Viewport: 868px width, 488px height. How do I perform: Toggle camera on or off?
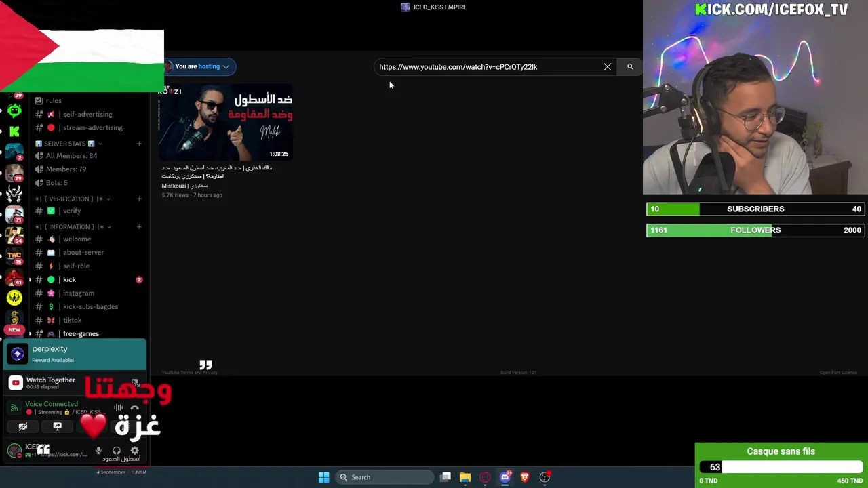click(23, 426)
